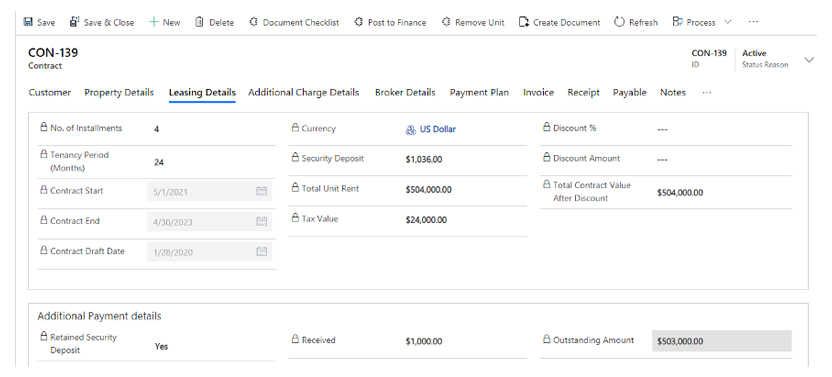Expand the Process dropdown chevron

click(x=727, y=22)
